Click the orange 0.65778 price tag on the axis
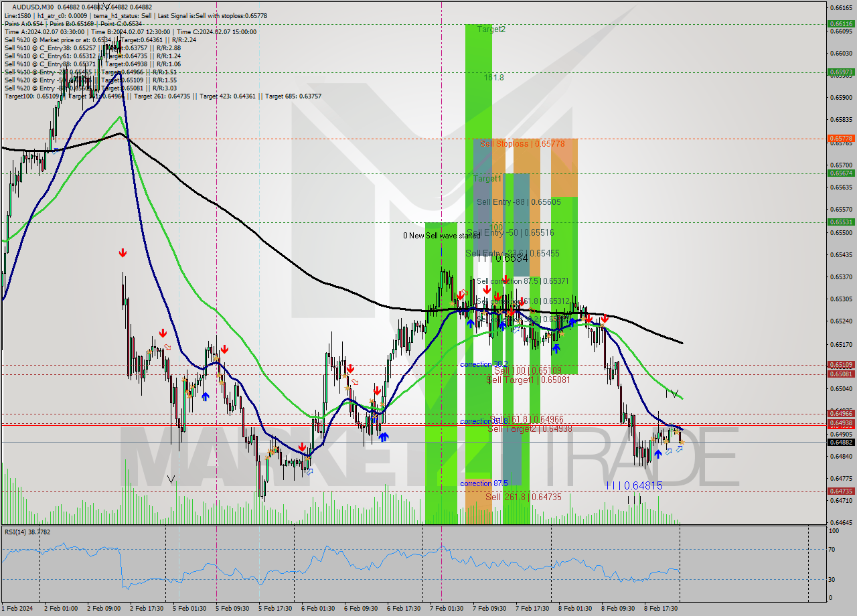 [x=841, y=139]
